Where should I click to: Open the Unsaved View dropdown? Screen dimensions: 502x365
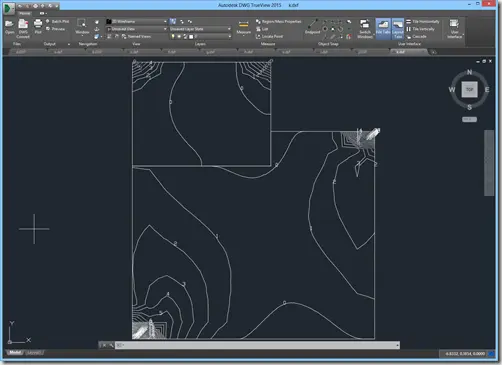(137, 29)
